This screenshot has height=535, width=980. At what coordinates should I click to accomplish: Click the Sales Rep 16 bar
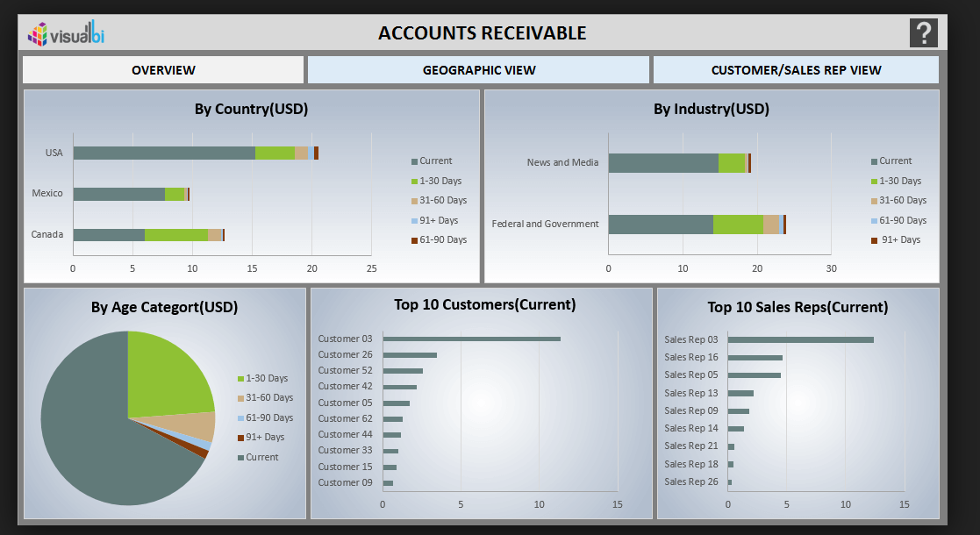pyautogui.click(x=755, y=358)
